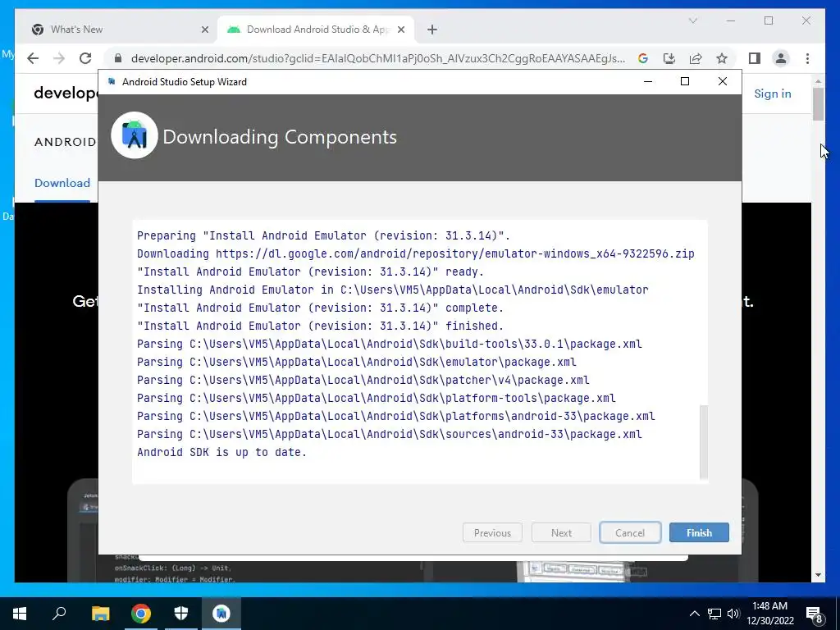
Task: Open Windows taskbar search
Action: tap(59, 614)
